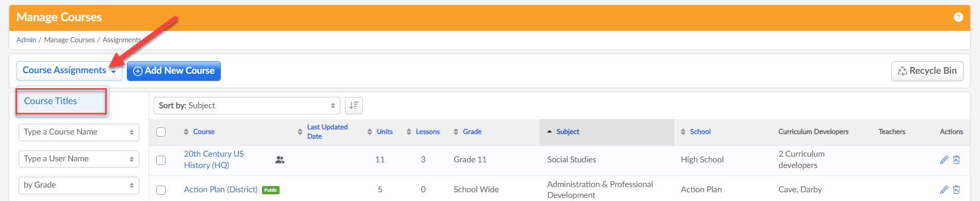Sort table by Subject column header
This screenshot has height=201, width=980.
pyautogui.click(x=567, y=132)
